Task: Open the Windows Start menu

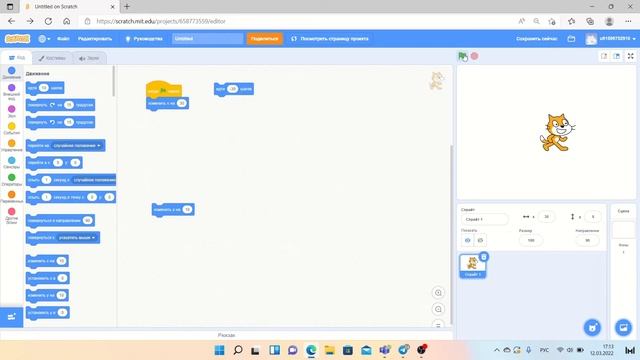Action: [x=220, y=350]
